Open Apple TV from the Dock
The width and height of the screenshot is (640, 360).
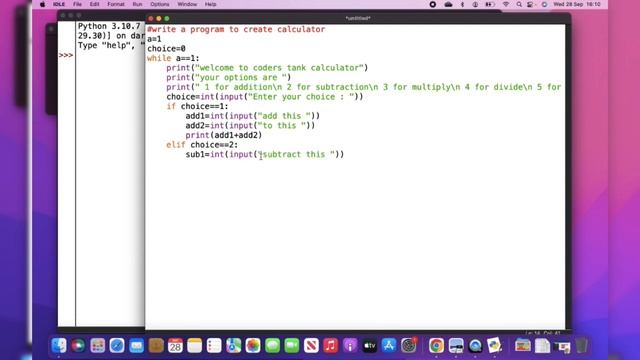coord(369,346)
